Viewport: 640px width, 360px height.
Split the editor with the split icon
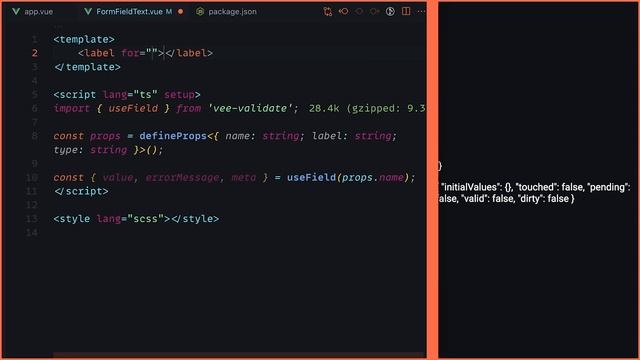[x=406, y=11]
